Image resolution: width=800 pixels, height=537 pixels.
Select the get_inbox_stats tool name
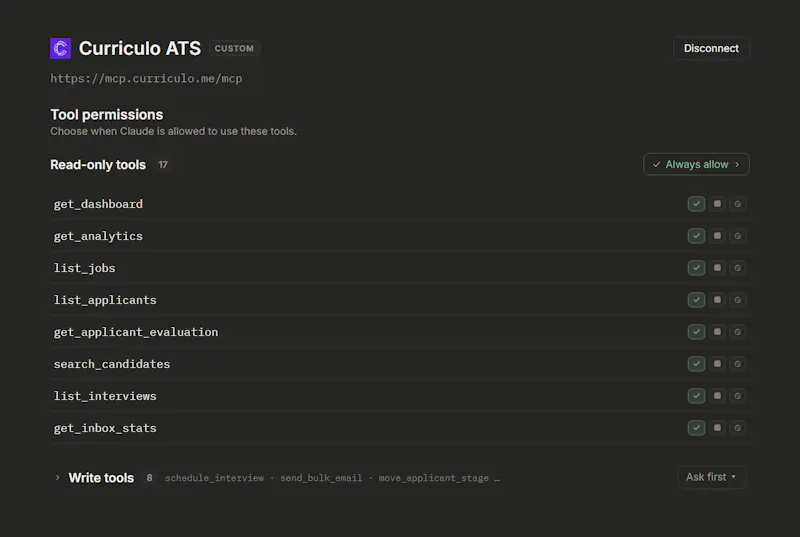(x=105, y=428)
